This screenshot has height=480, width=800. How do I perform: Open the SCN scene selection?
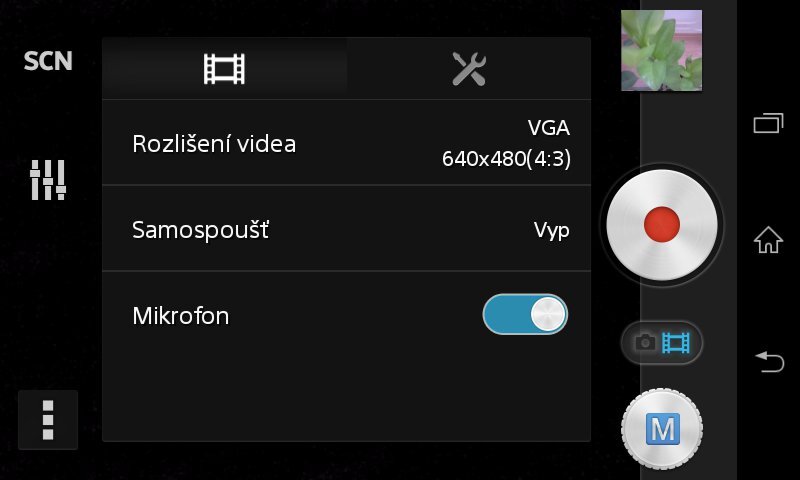point(48,61)
